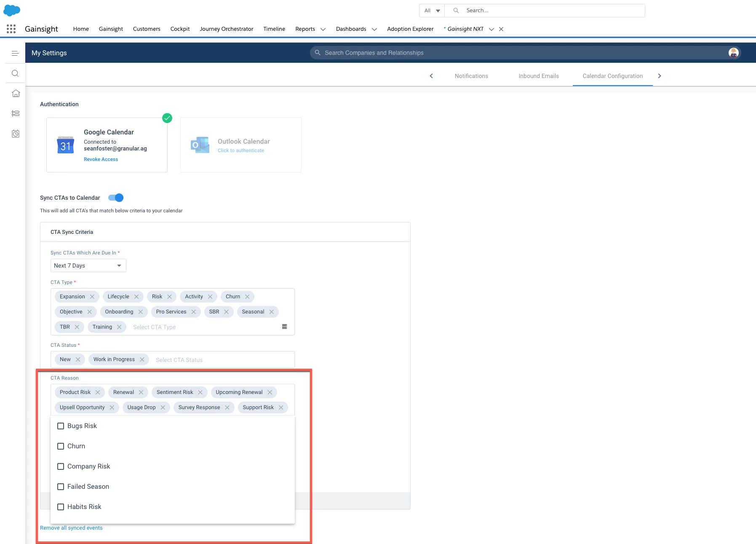This screenshot has width=756, height=544.
Task: Click the Select CTA Status input
Action: point(179,360)
